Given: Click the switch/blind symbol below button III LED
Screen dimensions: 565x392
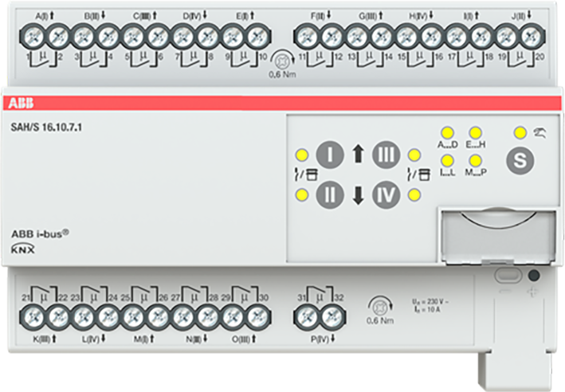Looking at the screenshot, I should (x=418, y=174).
